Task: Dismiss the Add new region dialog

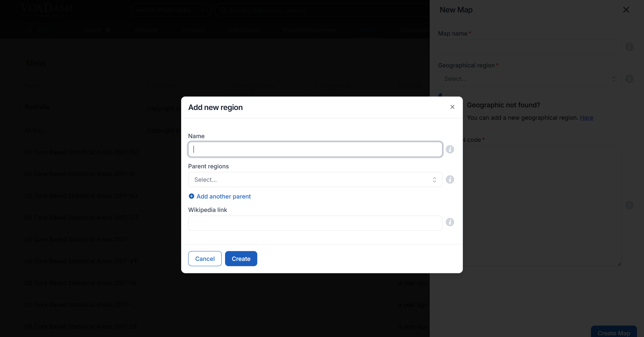Action: (x=452, y=107)
